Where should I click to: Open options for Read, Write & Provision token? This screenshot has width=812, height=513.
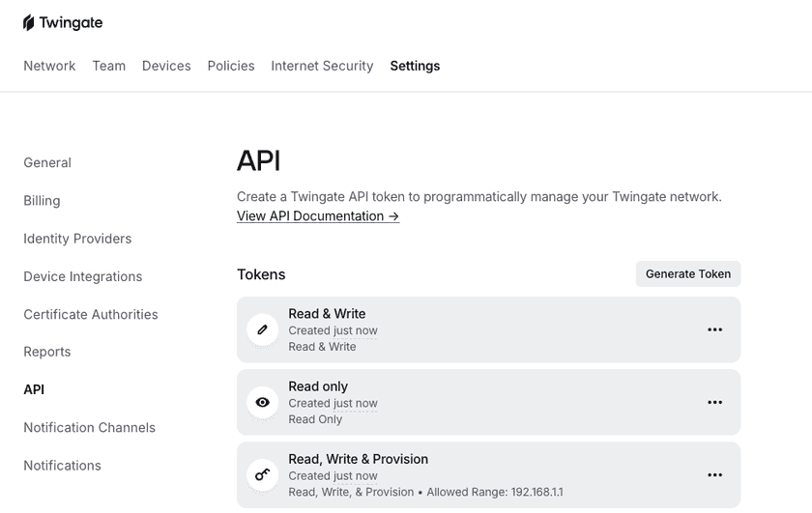[714, 474]
